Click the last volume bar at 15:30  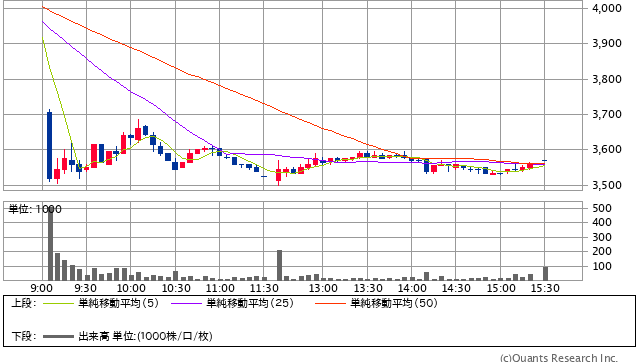point(545,274)
